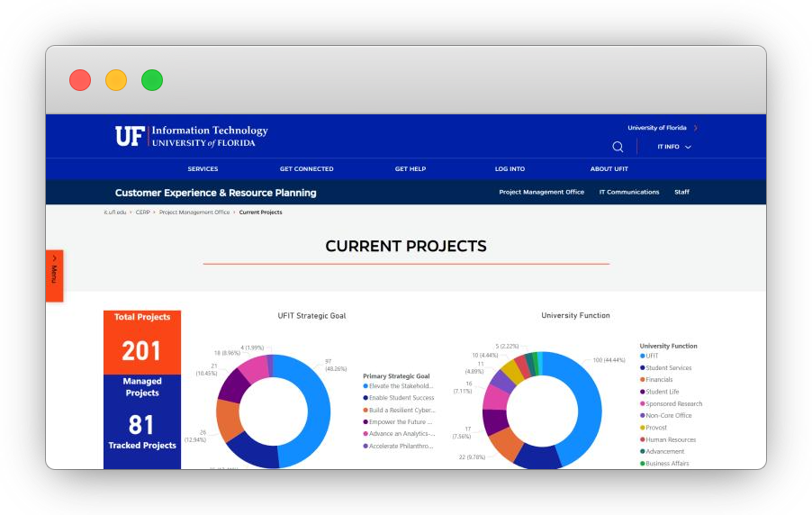
Task: Select Student Services legend entry
Action: 665,368
